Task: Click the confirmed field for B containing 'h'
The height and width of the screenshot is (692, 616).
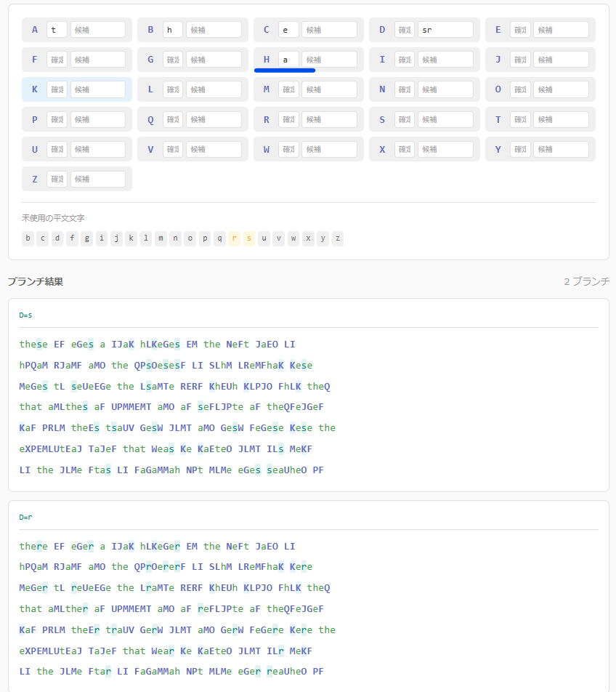Action: tap(173, 30)
